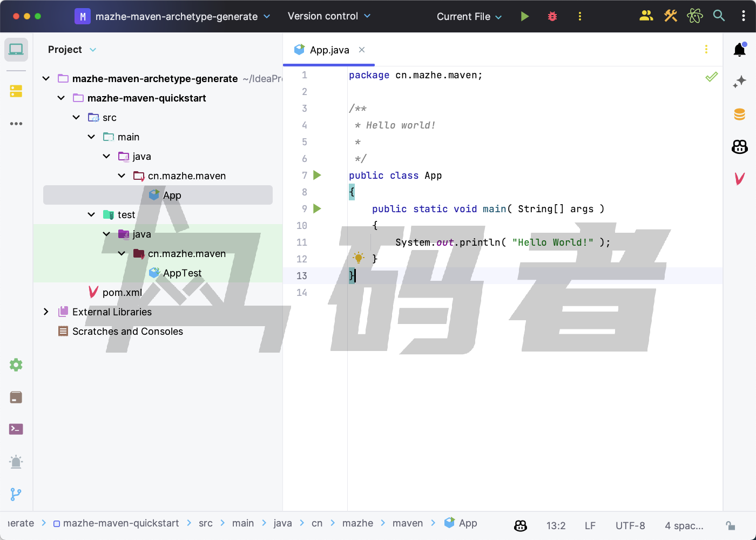Viewport: 756px width, 540px height.
Task: Collapse the test folder in project tree
Action: [91, 214]
